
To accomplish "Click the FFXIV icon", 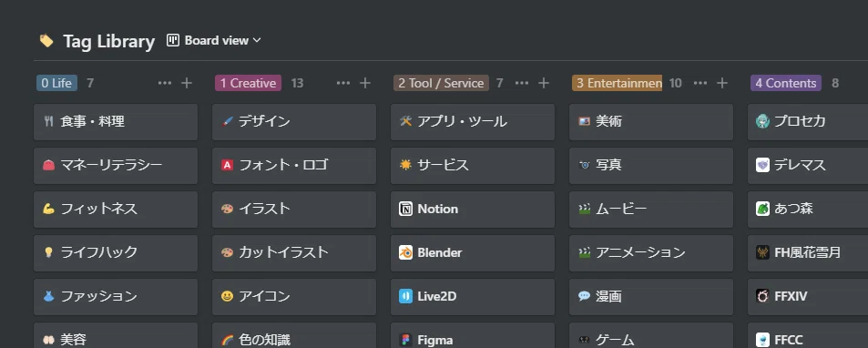I will coord(763,296).
